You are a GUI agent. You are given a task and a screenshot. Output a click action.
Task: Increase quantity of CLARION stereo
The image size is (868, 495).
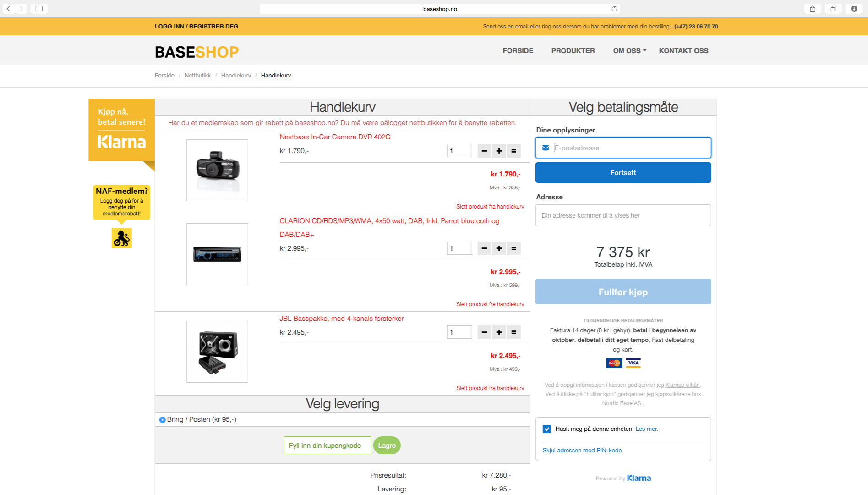499,248
